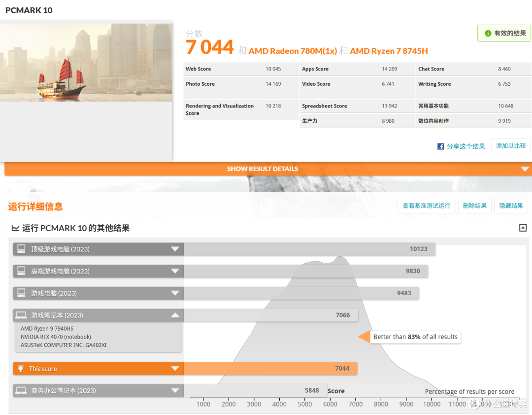Click the 7000 tick on score axis
The width and height of the screenshot is (532, 415).
point(355,404)
